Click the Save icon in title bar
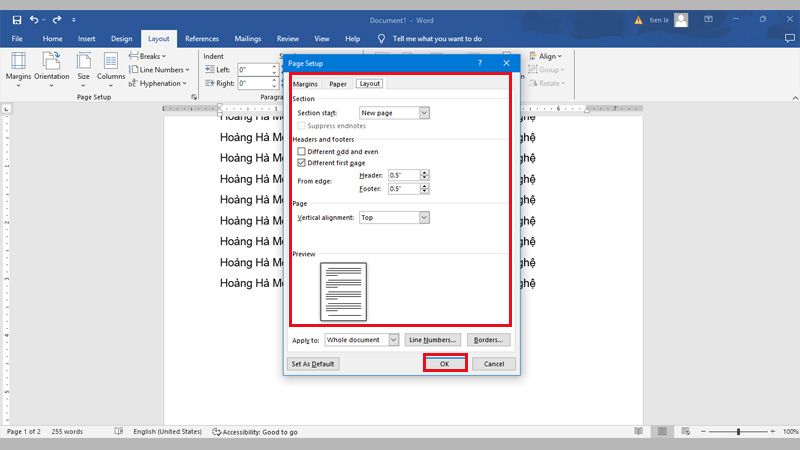 (17, 19)
